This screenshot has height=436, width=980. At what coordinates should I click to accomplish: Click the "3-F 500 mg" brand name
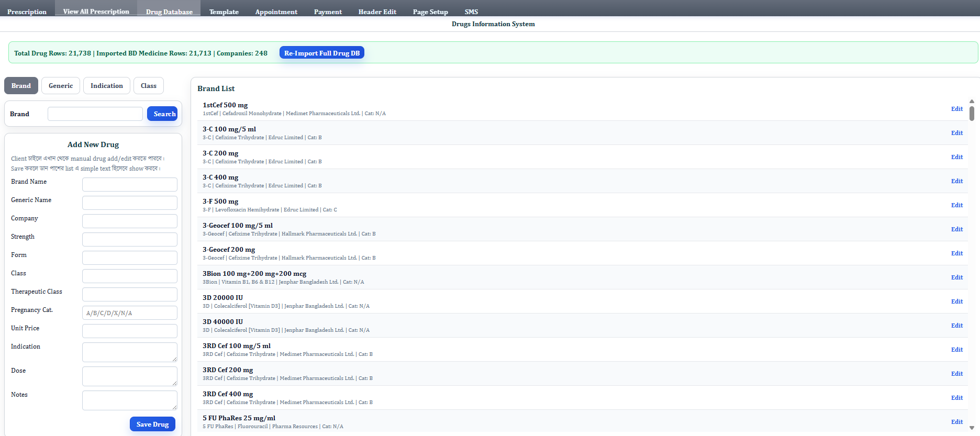coord(220,202)
